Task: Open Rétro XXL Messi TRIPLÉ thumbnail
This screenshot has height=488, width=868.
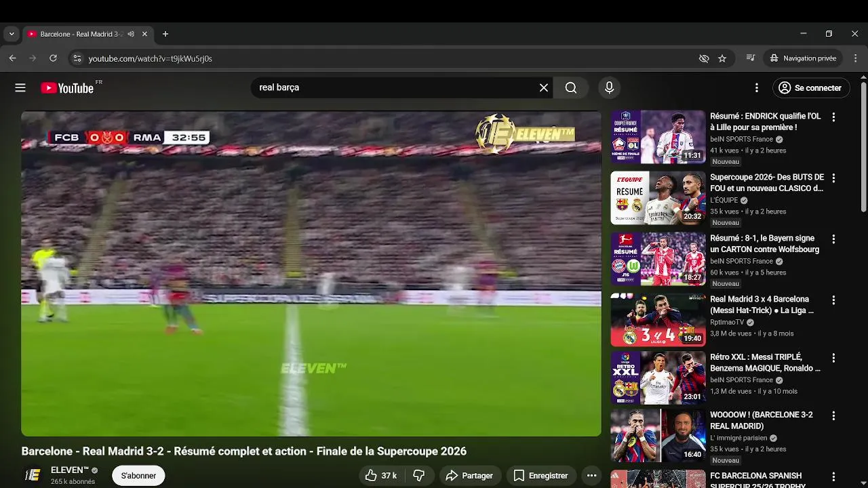Action: pos(658,378)
